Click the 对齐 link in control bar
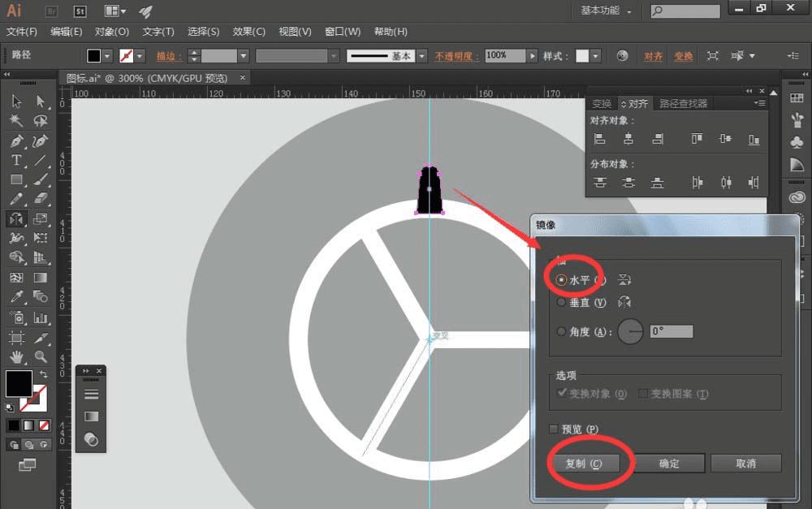 pos(653,56)
